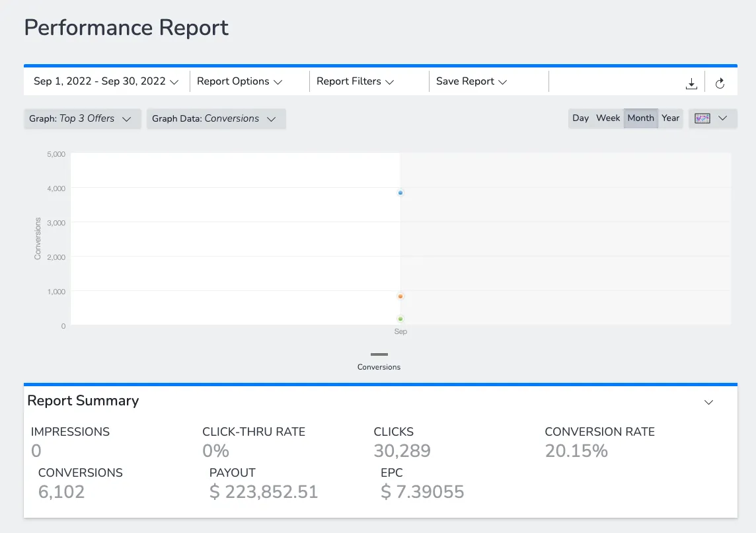Click the green data point near zero
756x533 pixels.
(400, 319)
